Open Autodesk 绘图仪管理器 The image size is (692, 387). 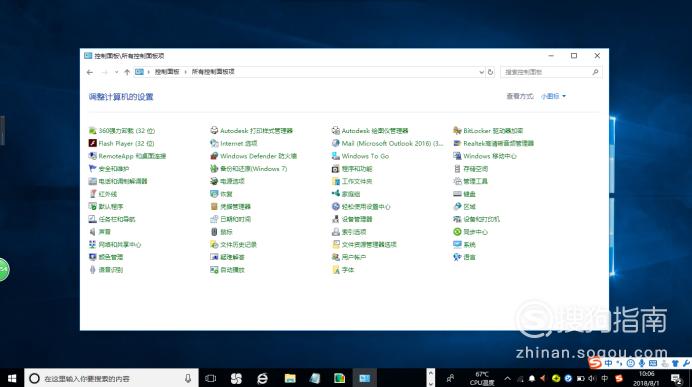click(370, 131)
